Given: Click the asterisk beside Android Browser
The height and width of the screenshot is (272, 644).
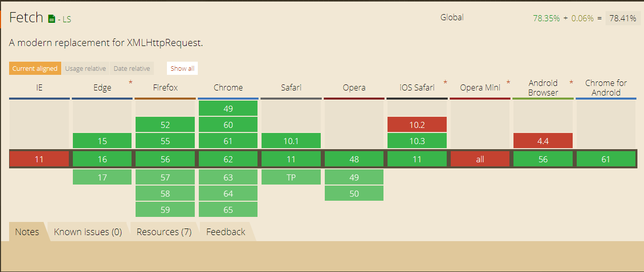Looking at the screenshot, I should (571, 82).
